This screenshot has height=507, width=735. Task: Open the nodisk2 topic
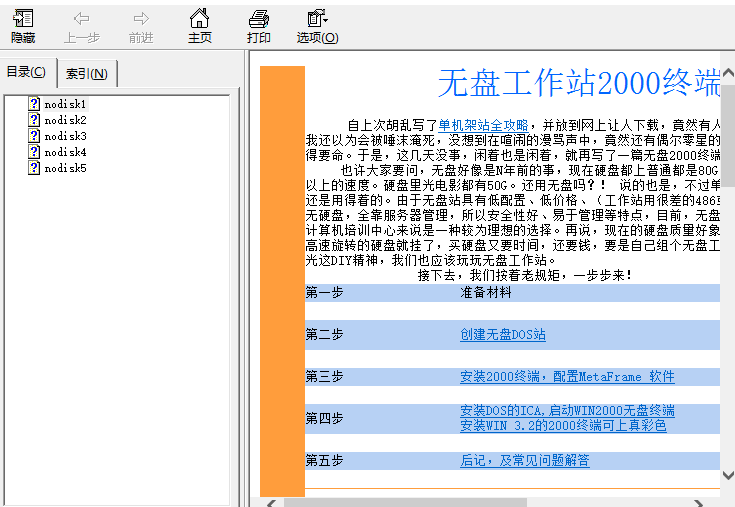coord(65,120)
